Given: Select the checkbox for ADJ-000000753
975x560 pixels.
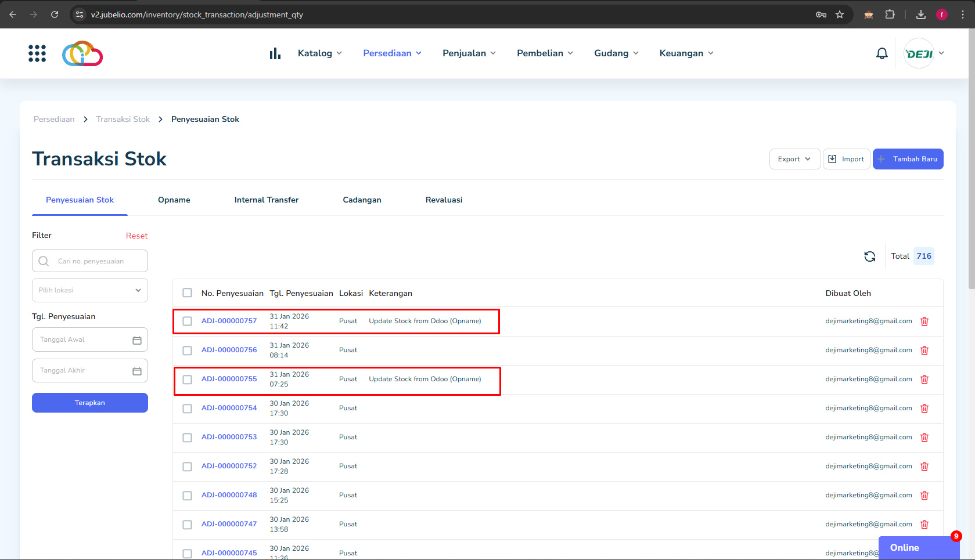Looking at the screenshot, I should point(187,438).
